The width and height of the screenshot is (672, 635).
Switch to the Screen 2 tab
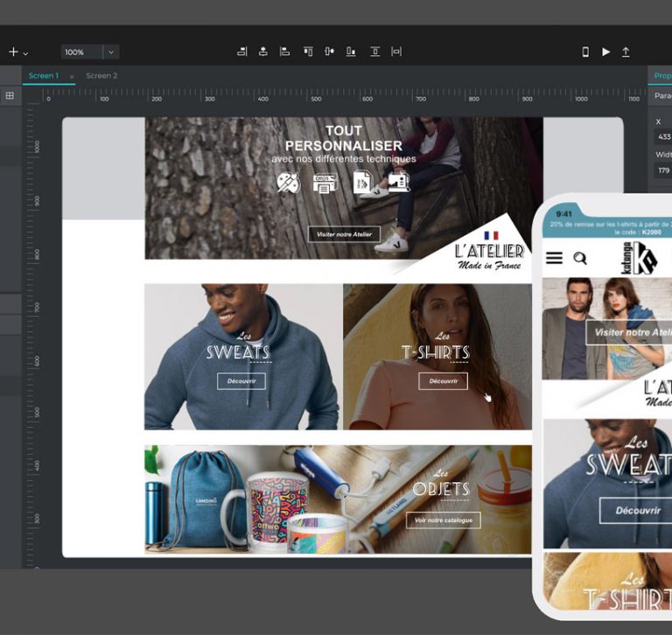(x=101, y=76)
